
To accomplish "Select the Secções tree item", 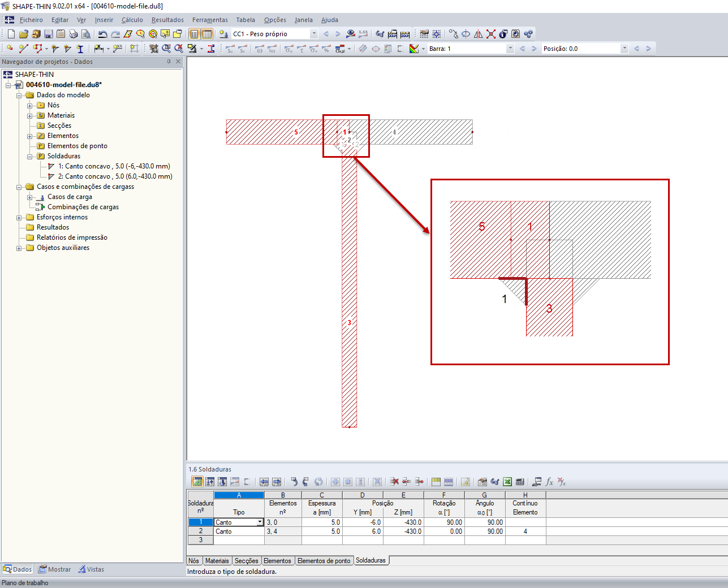I will point(59,126).
